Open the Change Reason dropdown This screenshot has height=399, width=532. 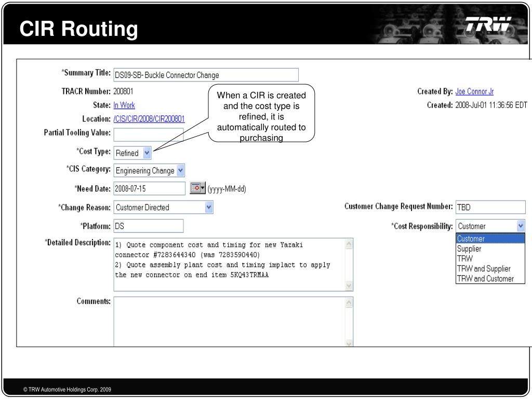tap(163, 207)
